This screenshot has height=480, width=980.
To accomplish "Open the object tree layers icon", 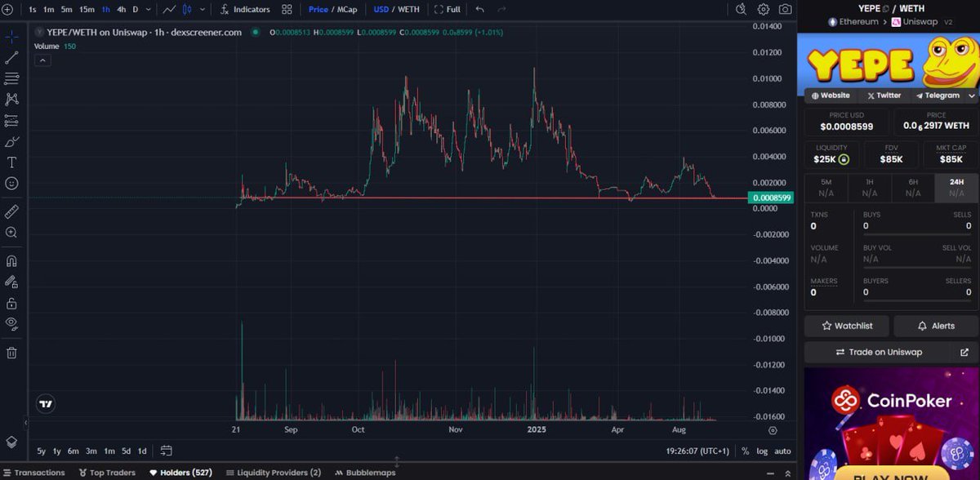I will (11, 442).
